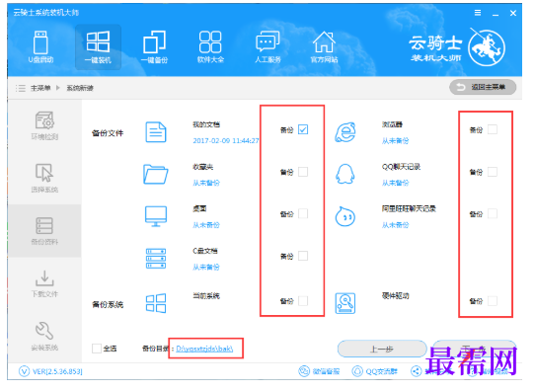Click the 返回主菜单 button
The height and width of the screenshot is (392, 536).
(483, 87)
